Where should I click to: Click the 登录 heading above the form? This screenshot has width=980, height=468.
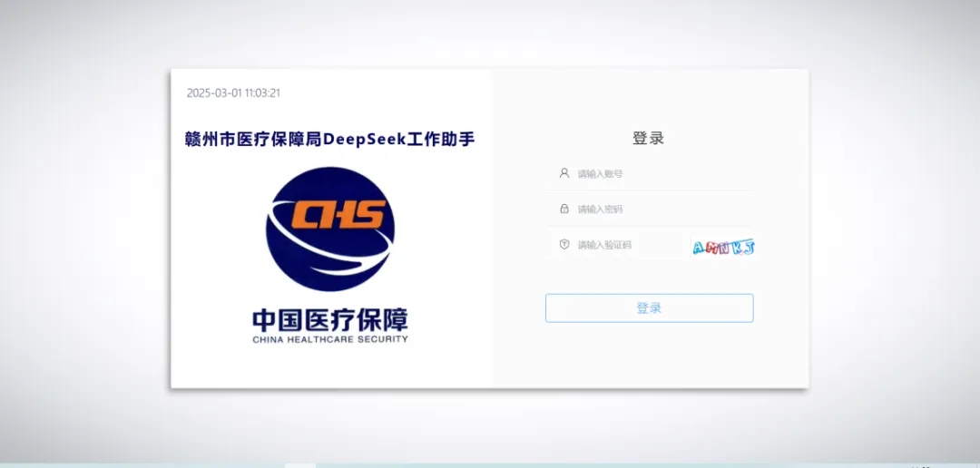click(x=648, y=138)
